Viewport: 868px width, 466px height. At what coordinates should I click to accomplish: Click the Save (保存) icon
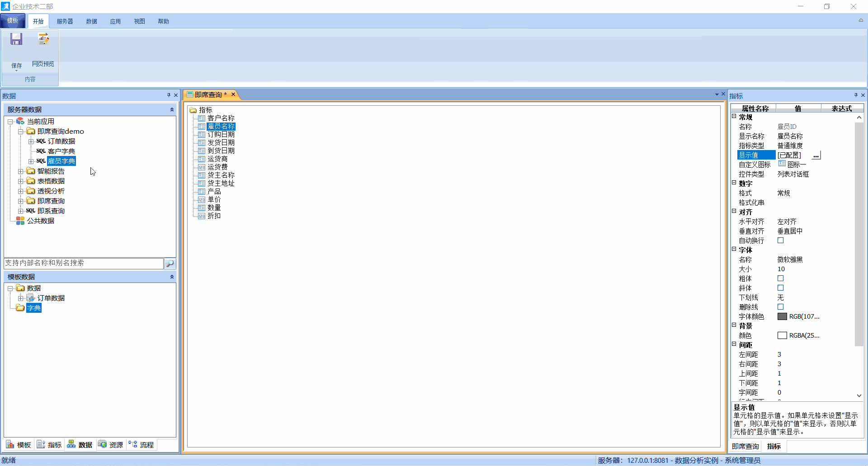click(x=16, y=39)
